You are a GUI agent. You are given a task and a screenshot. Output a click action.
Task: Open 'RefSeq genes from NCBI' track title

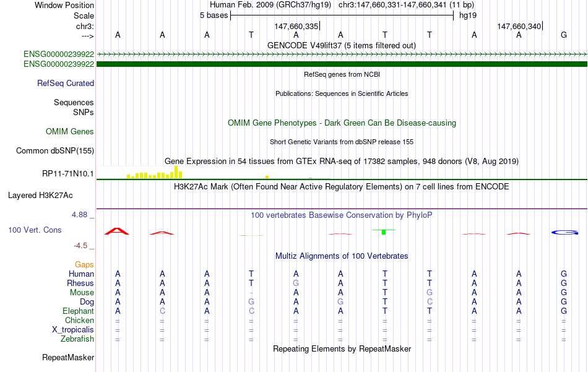coord(342,74)
